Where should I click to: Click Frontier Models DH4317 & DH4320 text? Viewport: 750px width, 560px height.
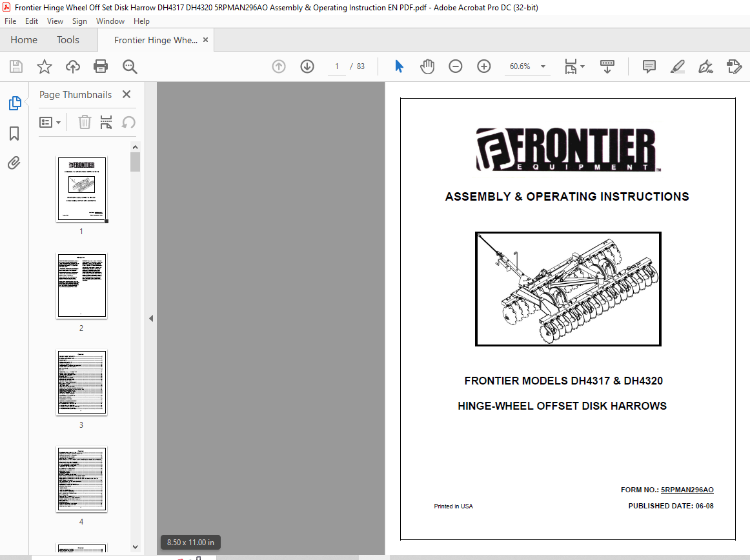coord(563,381)
